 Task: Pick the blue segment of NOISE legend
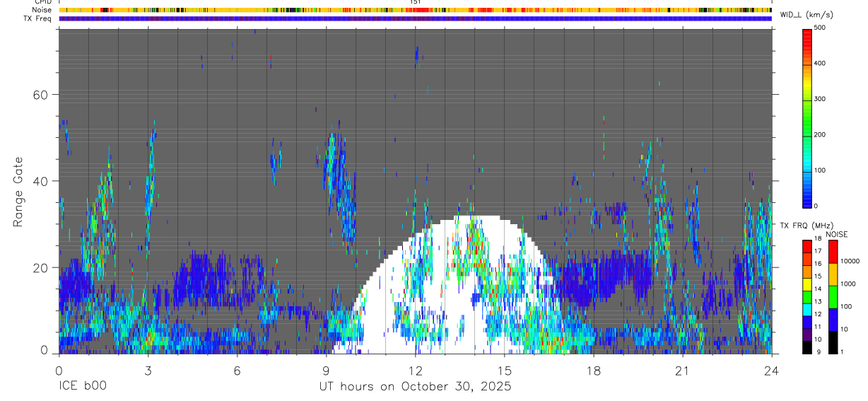833,320
